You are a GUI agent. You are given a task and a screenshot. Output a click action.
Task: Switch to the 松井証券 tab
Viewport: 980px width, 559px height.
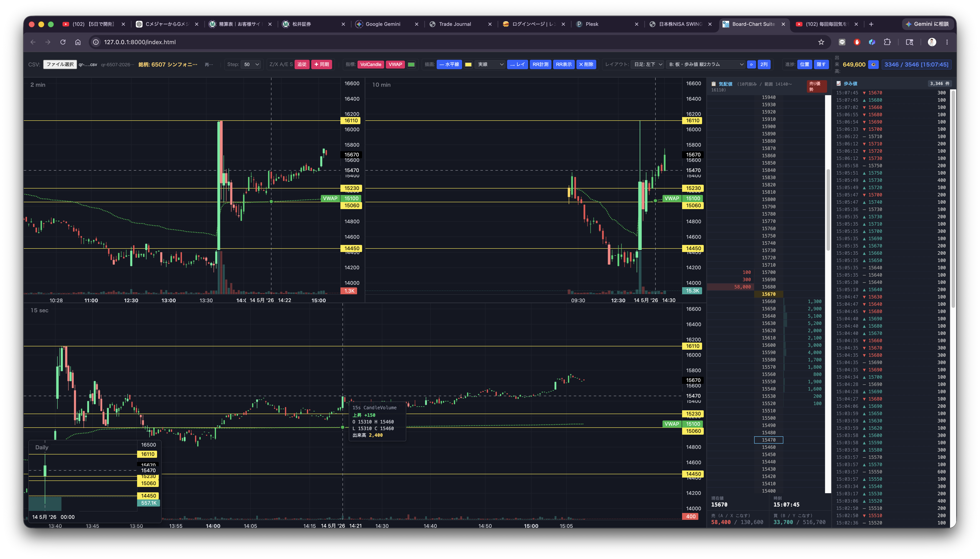pyautogui.click(x=314, y=24)
